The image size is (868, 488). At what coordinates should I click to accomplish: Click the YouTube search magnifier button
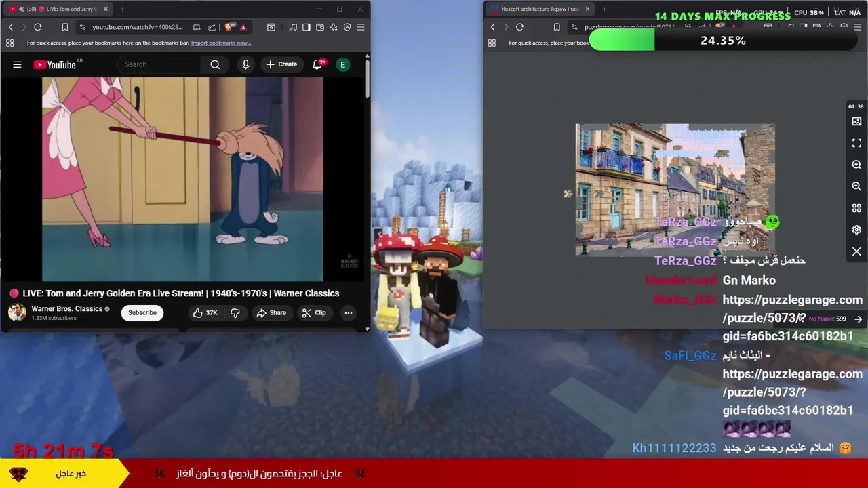(x=215, y=64)
